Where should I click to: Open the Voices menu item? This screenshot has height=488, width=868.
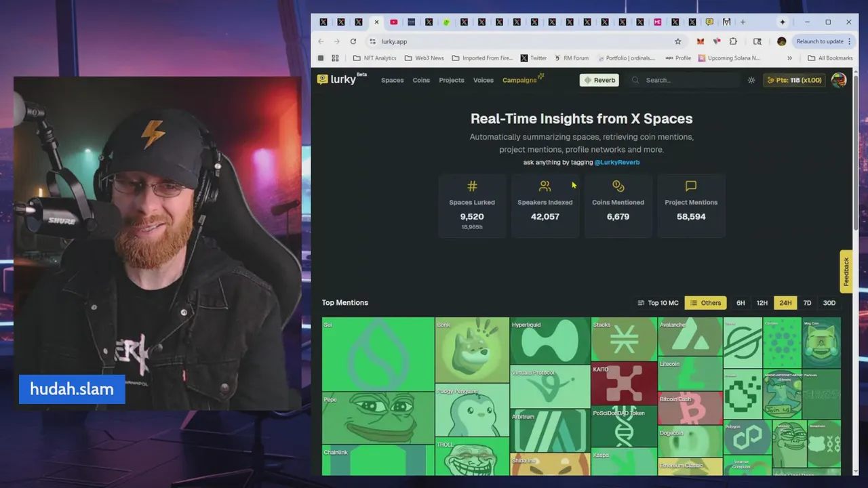pyautogui.click(x=484, y=80)
